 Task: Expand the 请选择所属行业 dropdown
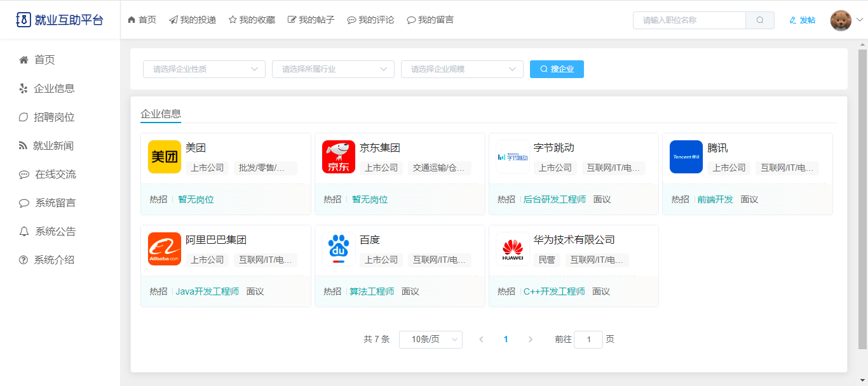tap(333, 69)
